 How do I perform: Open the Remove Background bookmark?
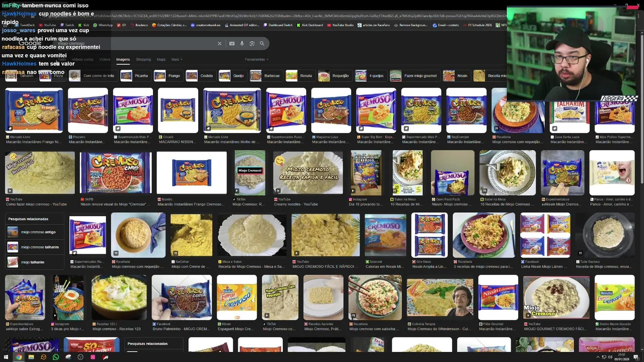coord(411,25)
